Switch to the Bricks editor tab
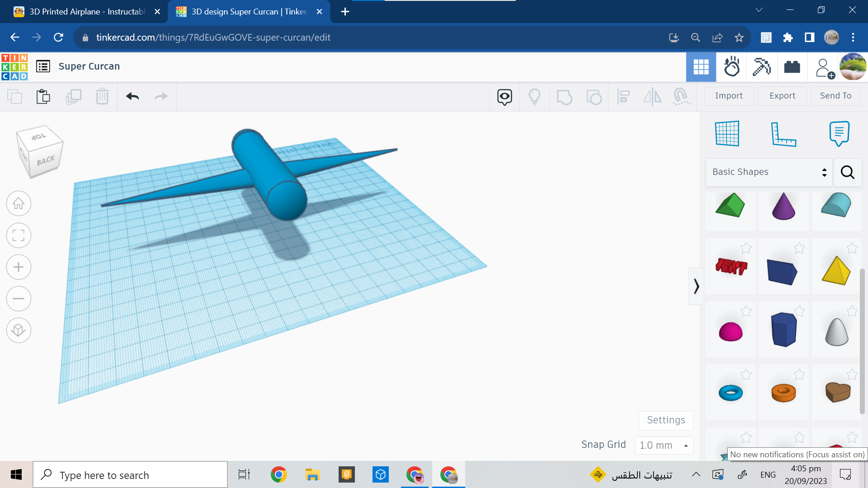The image size is (868, 488). [792, 67]
